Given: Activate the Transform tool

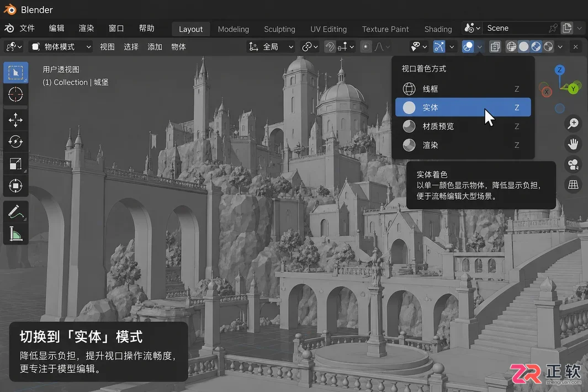Looking at the screenshot, I should click(x=16, y=186).
